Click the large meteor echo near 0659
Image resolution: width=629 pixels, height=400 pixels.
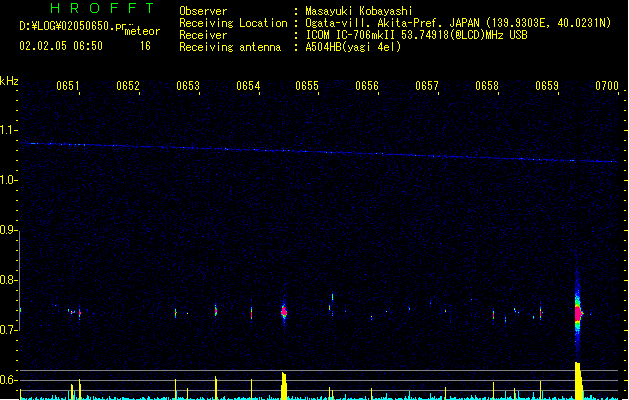578,314
